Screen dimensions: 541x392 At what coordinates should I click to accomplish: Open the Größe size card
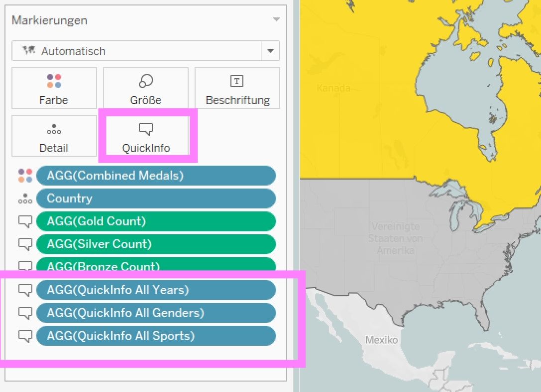pos(146,88)
